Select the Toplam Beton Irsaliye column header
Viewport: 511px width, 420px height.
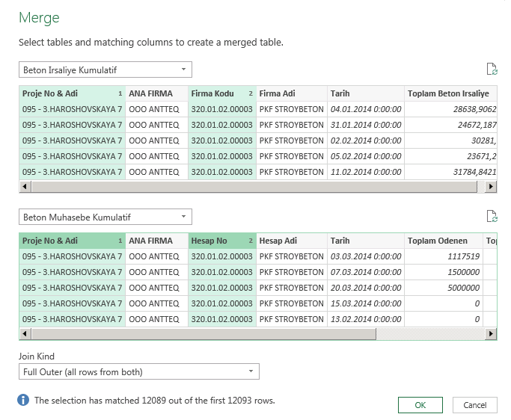(x=450, y=93)
